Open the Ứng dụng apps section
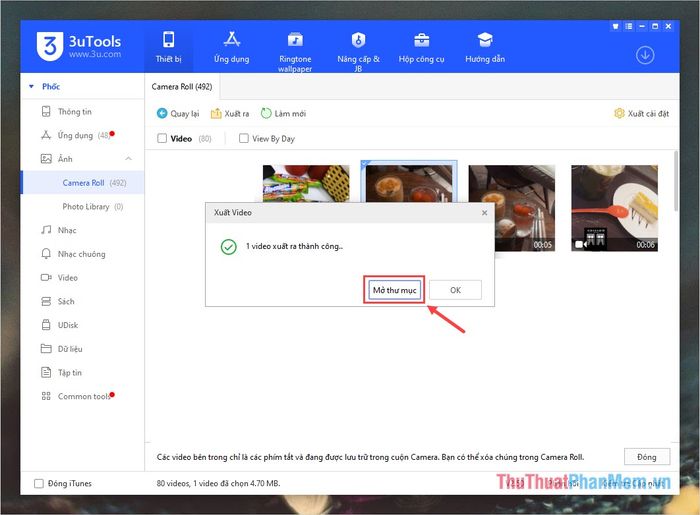The height and width of the screenshot is (515, 700). point(232,47)
